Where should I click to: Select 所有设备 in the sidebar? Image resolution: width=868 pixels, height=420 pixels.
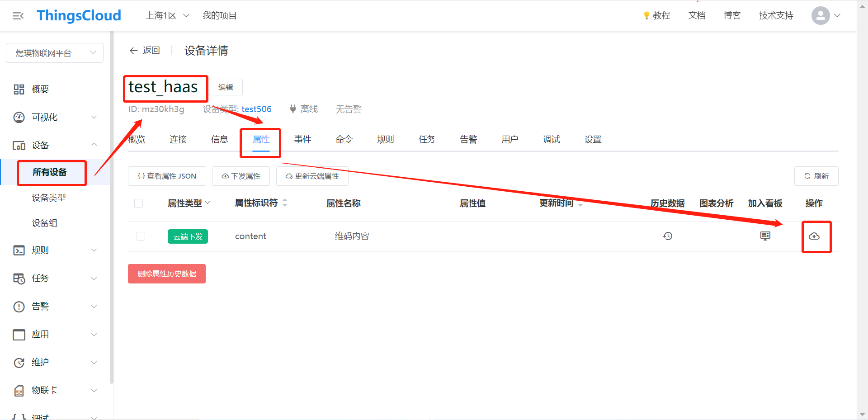tap(50, 172)
